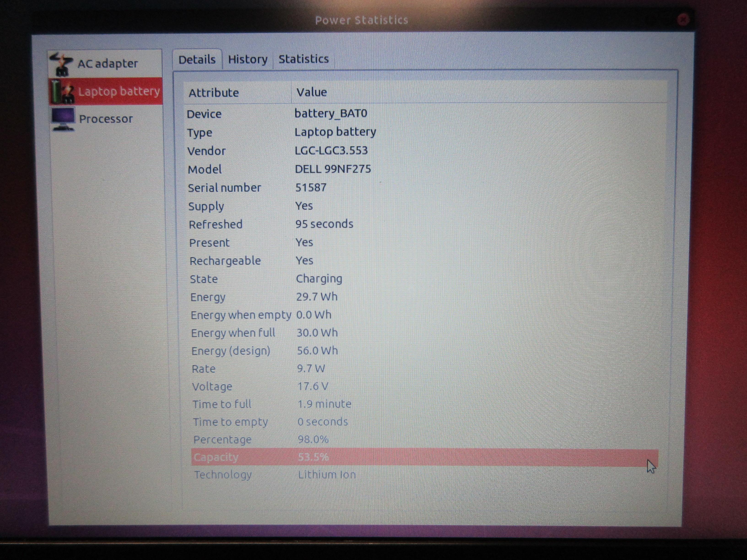
Task: Click the Lithium ion technology value
Action: coord(327,475)
